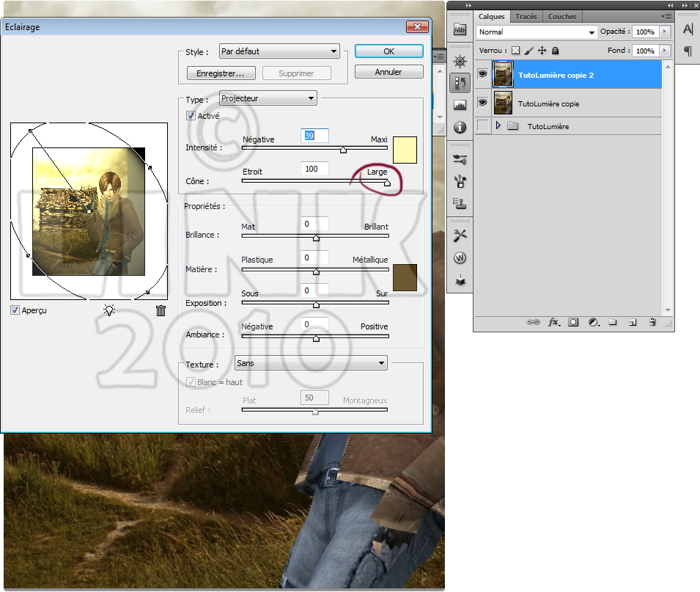Uncheck the Activé checkbox

[x=191, y=116]
